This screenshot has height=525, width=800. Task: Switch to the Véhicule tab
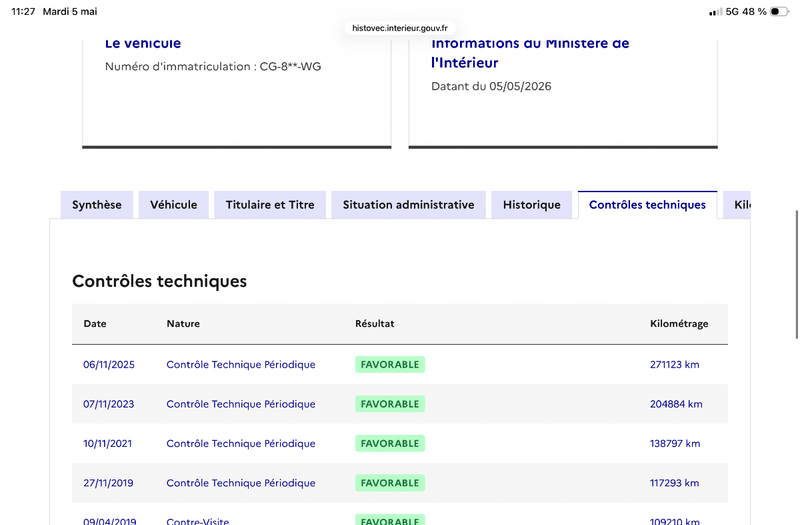173,205
